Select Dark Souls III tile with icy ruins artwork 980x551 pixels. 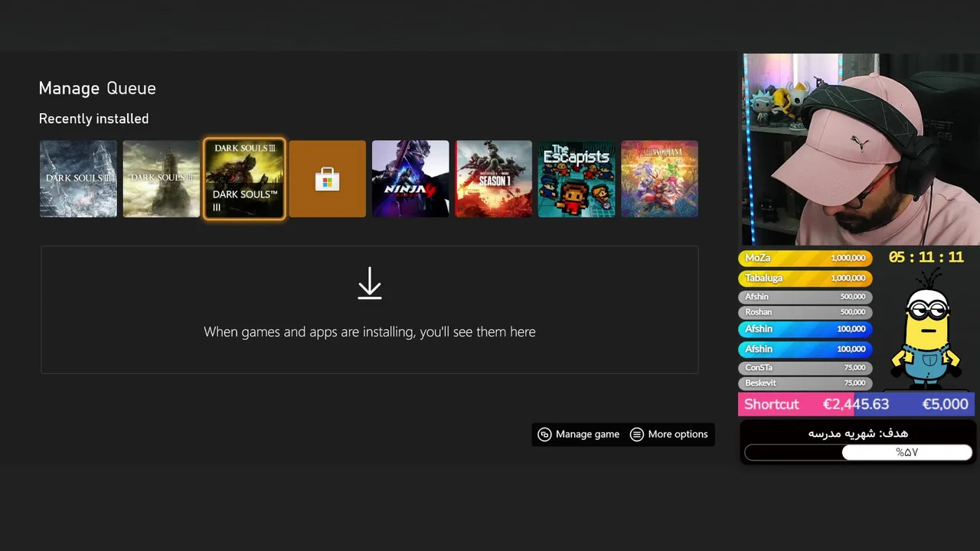point(78,179)
